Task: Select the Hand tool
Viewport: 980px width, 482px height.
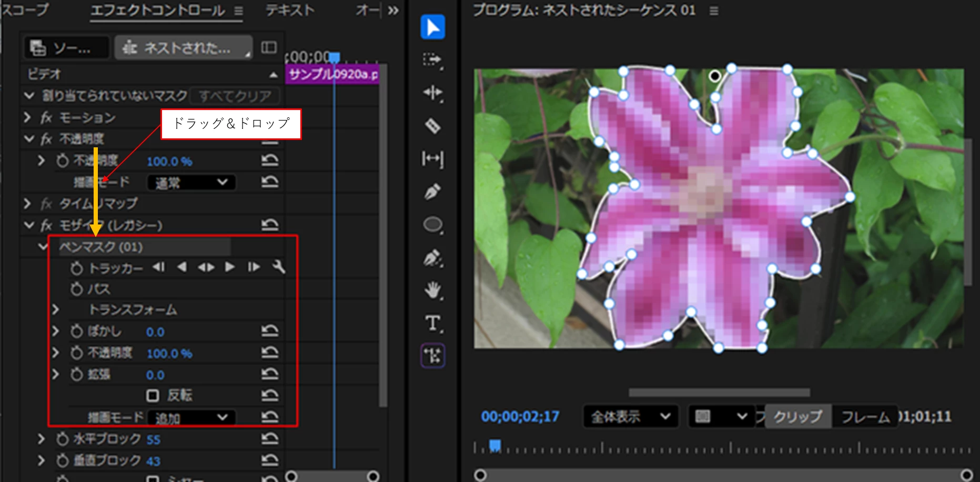Action: pyautogui.click(x=432, y=290)
